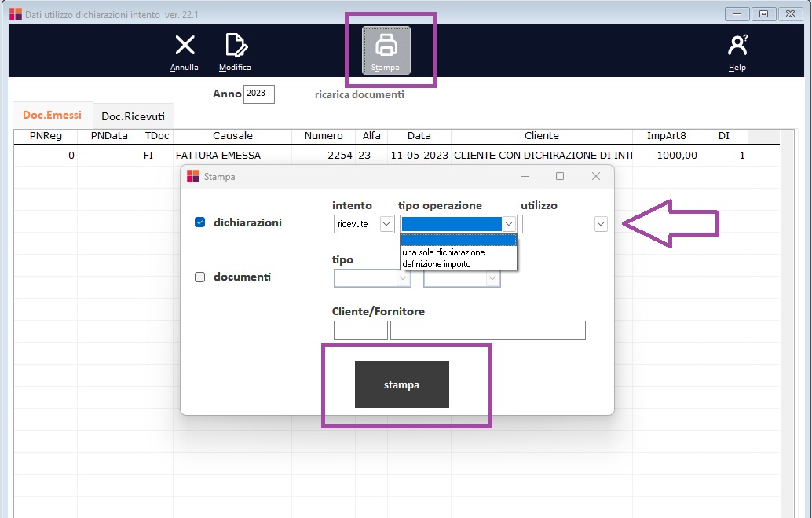Click the Alfa cell showing 23
This screenshot has width=812, height=518.
[x=371, y=156]
